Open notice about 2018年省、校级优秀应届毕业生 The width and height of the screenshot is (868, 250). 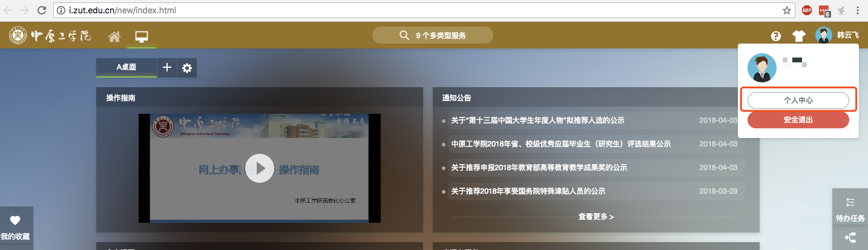(x=561, y=144)
